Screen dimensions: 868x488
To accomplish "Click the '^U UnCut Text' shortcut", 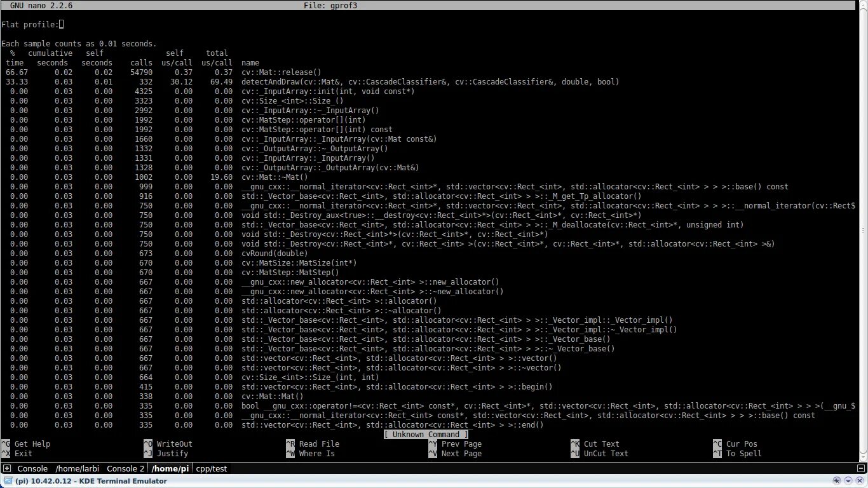I will [599, 454].
